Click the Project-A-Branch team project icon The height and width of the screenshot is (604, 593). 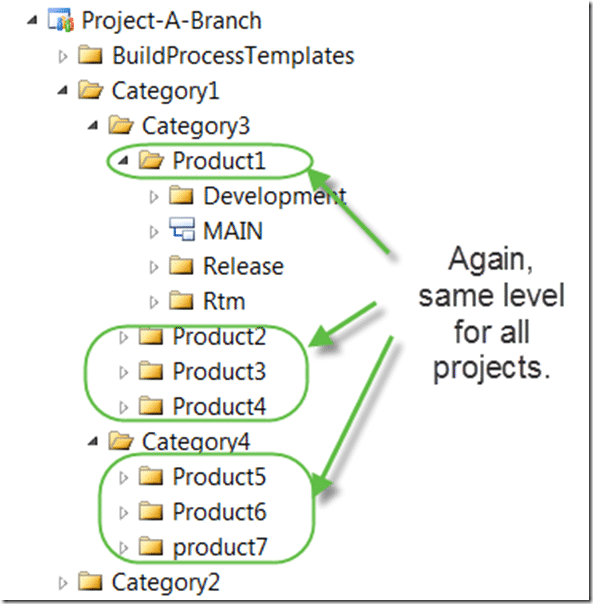[x=60, y=20]
